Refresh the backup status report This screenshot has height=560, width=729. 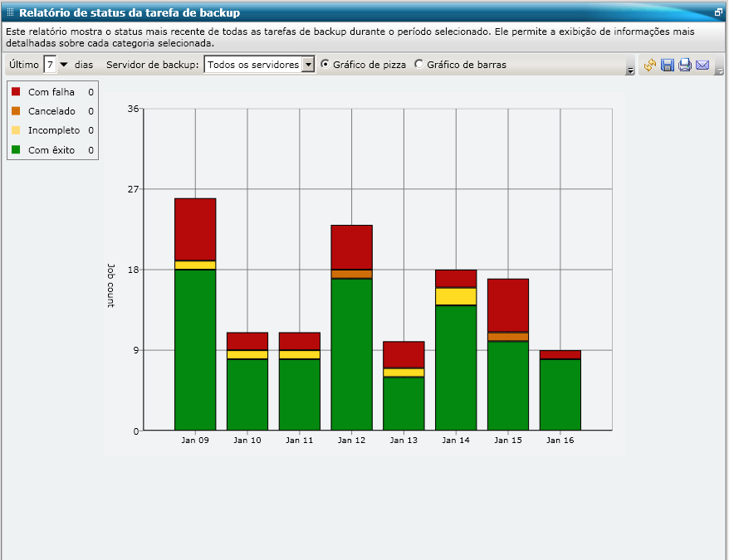[x=650, y=66]
